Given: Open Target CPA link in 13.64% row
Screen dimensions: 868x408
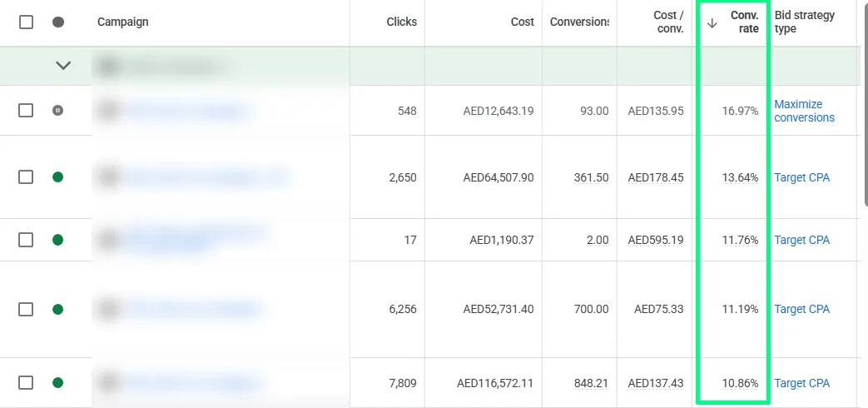Looking at the screenshot, I should click(802, 177).
